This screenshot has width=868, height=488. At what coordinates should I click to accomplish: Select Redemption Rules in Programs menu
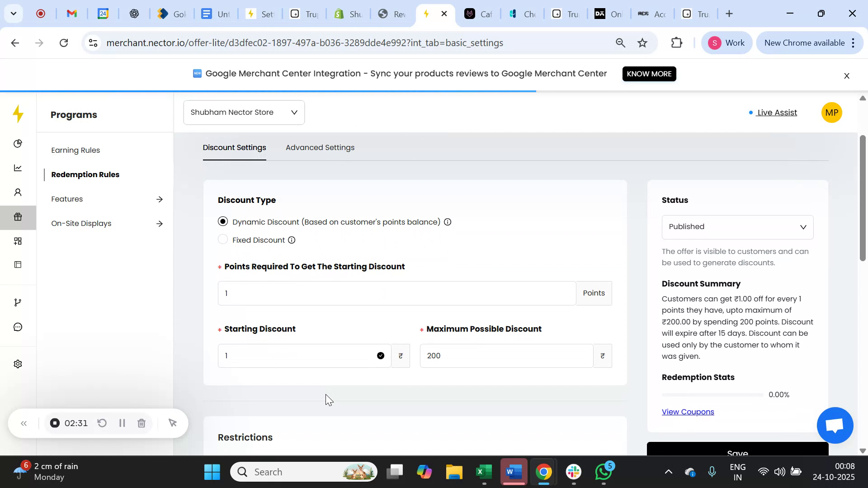point(85,174)
